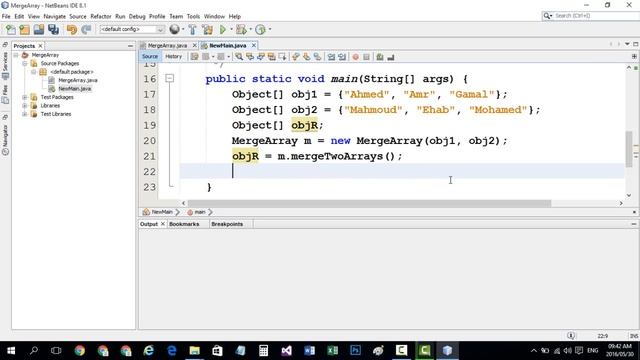This screenshot has height=360, width=640.
Task: Open the Debug menu
Action: coord(137,16)
